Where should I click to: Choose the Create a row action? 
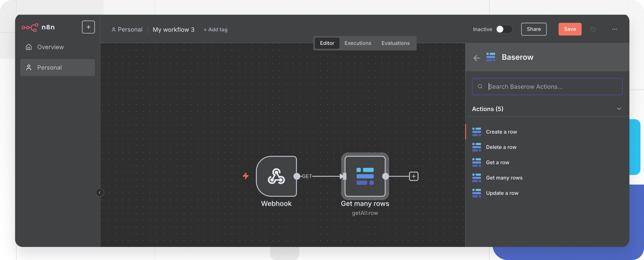point(501,132)
